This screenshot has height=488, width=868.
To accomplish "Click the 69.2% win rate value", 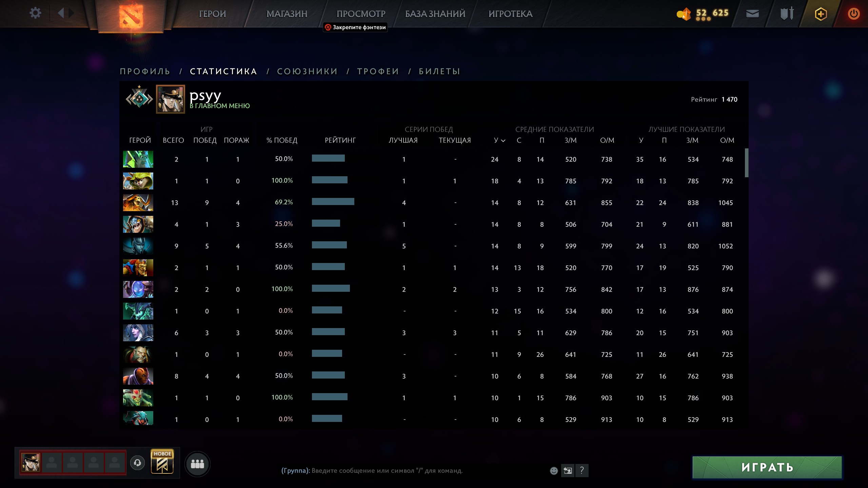I will [x=284, y=202].
